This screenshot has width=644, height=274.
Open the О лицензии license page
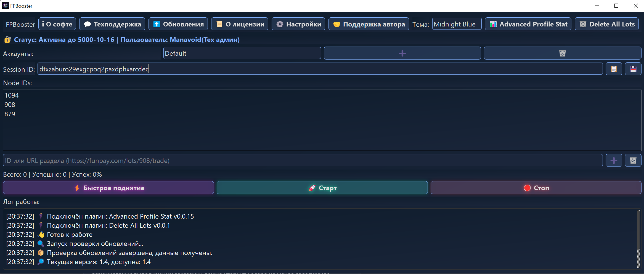(240, 24)
